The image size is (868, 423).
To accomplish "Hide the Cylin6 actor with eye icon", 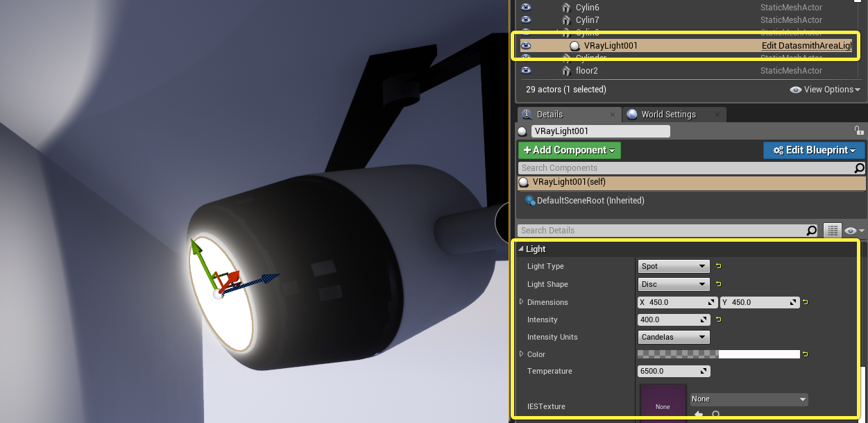I will pyautogui.click(x=526, y=7).
